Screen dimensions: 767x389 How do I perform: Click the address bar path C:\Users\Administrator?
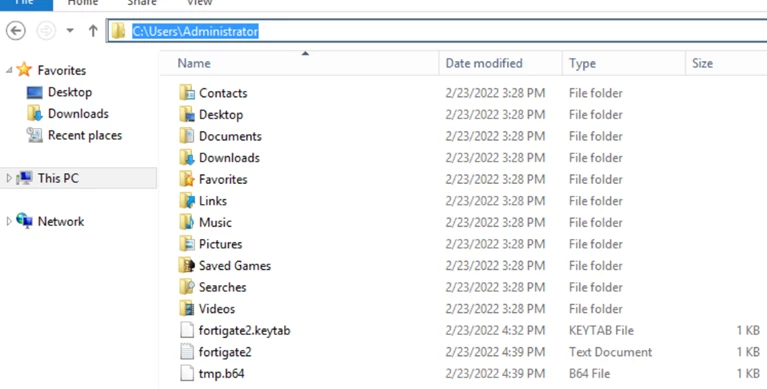(x=195, y=31)
